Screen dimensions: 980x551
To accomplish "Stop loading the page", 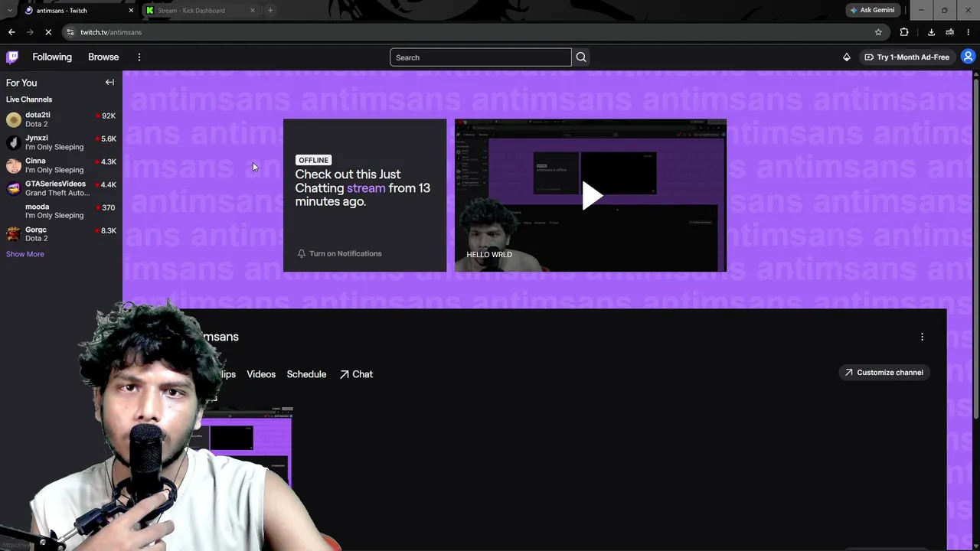I will (x=48, y=32).
